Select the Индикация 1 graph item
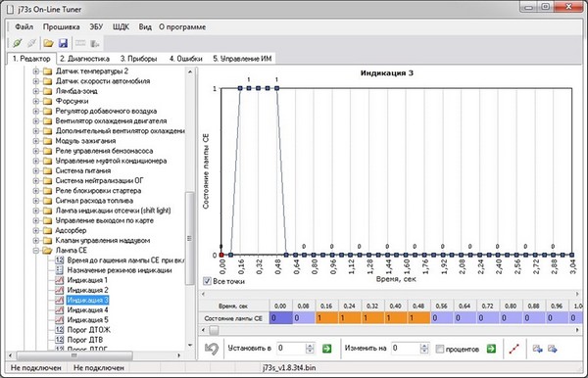 coord(87,280)
